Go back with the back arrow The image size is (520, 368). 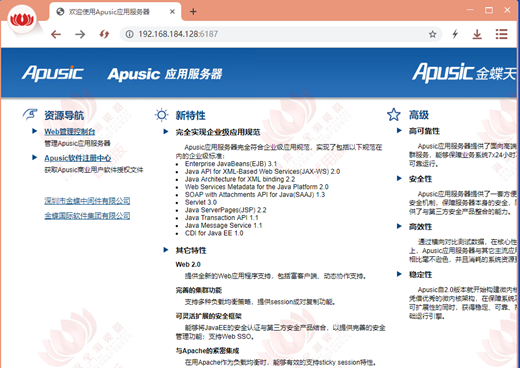click(56, 34)
